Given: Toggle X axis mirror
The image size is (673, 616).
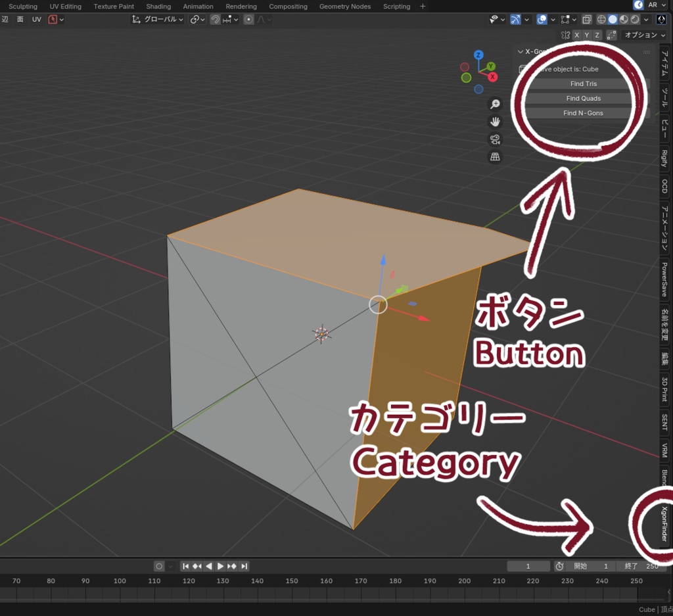Looking at the screenshot, I should click(x=577, y=36).
